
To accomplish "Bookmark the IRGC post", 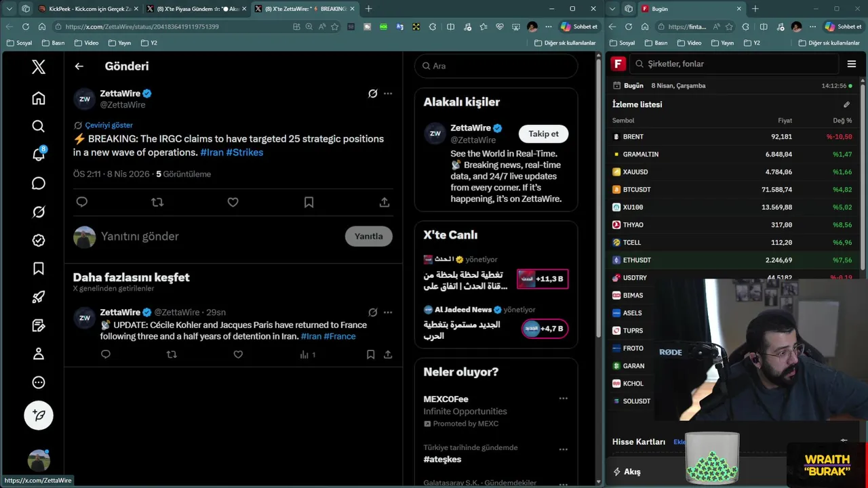I will (x=309, y=202).
